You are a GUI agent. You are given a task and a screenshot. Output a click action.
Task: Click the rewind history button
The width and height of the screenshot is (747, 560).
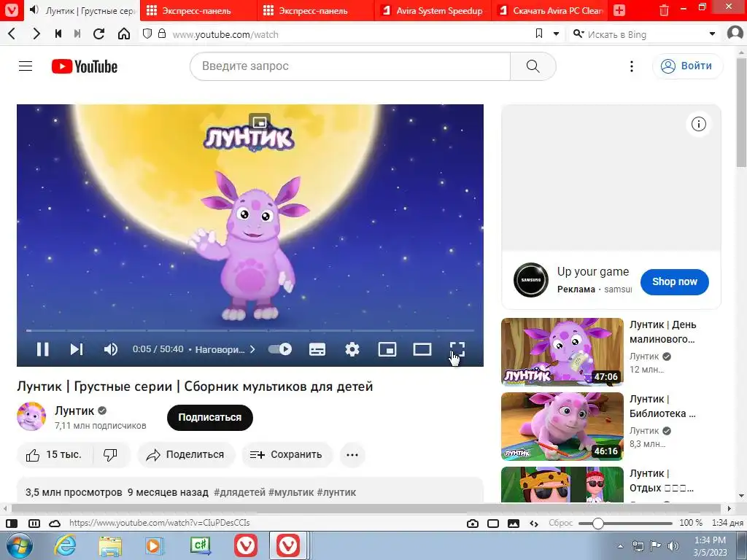tap(58, 34)
